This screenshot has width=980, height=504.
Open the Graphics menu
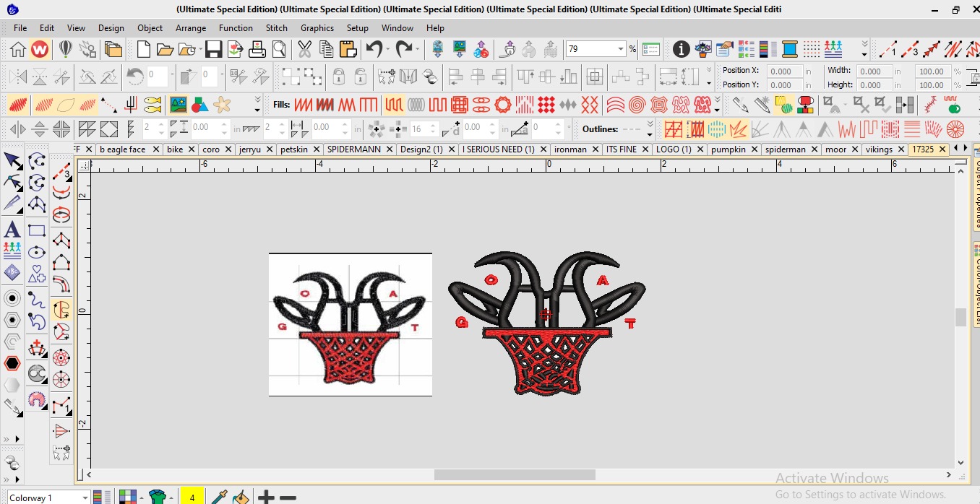coord(317,27)
